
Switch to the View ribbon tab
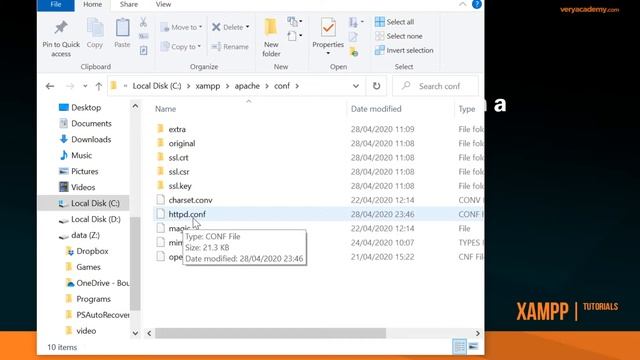[163, 4]
